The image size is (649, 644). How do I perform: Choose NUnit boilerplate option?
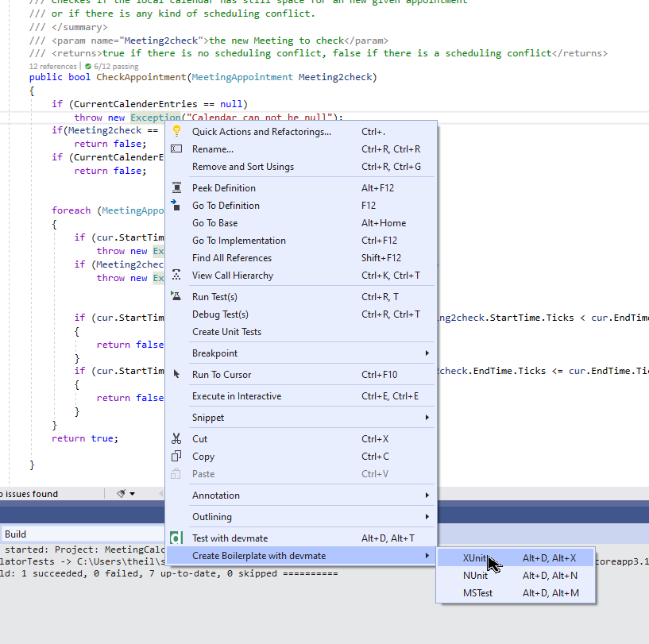(516, 575)
